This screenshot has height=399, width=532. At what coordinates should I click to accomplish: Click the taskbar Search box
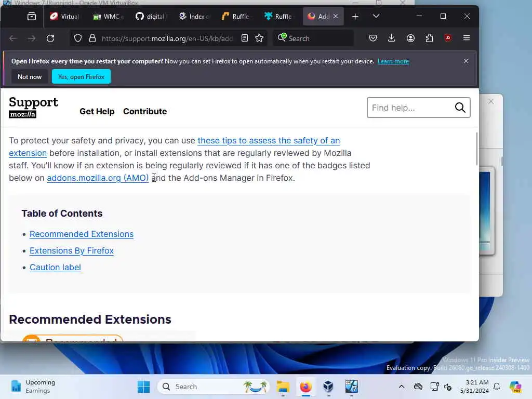(x=213, y=387)
